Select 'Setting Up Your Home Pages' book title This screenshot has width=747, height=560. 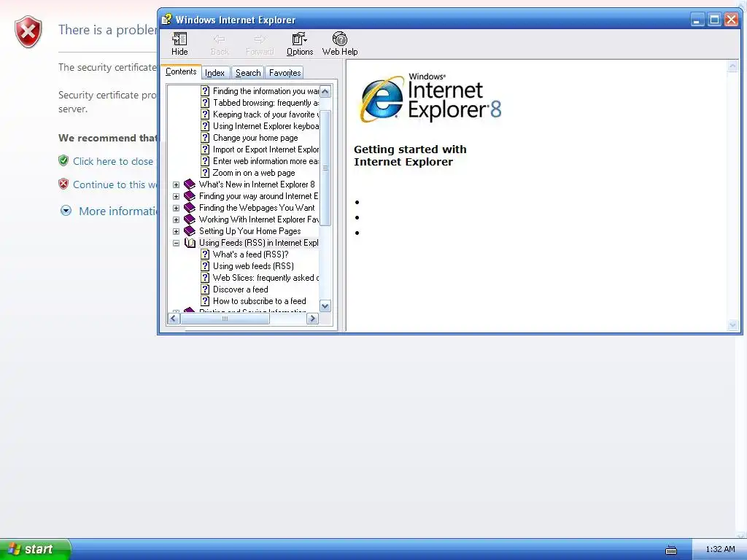(x=250, y=231)
